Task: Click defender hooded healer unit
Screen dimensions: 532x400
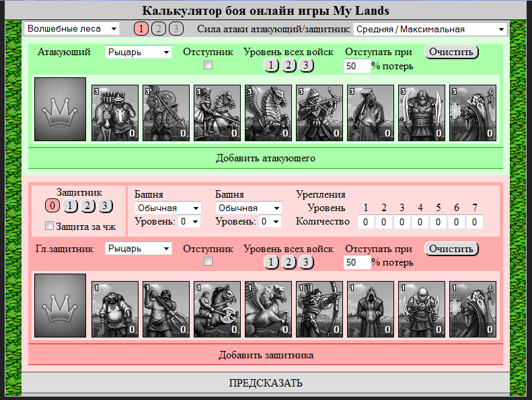Action: click(x=371, y=309)
